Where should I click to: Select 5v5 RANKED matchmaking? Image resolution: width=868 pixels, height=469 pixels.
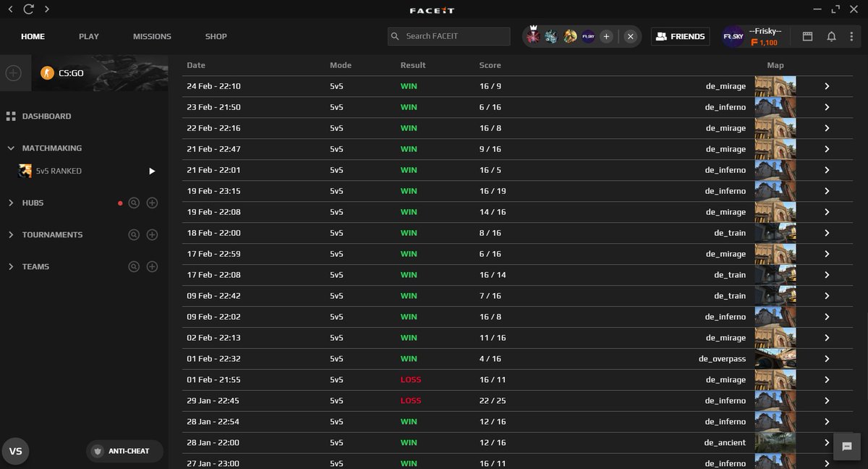coord(59,171)
